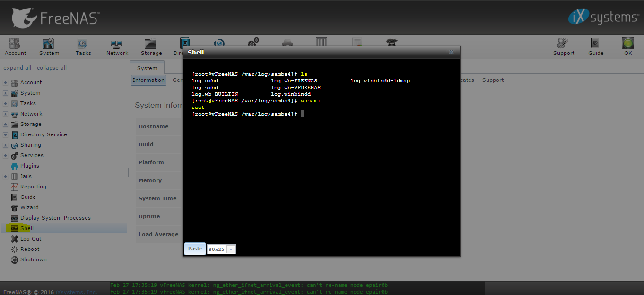Image resolution: width=644 pixels, height=295 pixels.
Task: Click the iXsystems logo
Action: (603, 17)
